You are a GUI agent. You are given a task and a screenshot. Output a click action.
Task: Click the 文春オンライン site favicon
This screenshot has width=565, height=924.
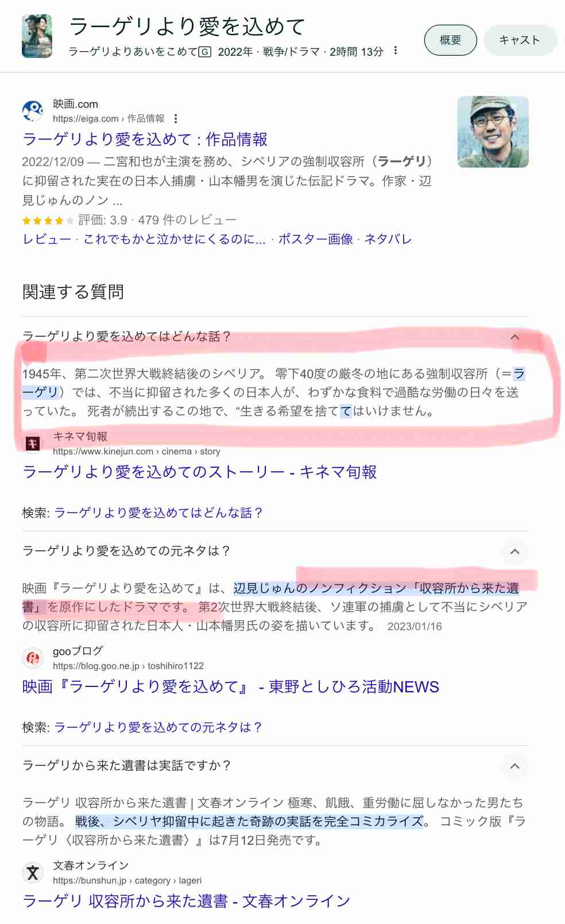[x=33, y=873]
